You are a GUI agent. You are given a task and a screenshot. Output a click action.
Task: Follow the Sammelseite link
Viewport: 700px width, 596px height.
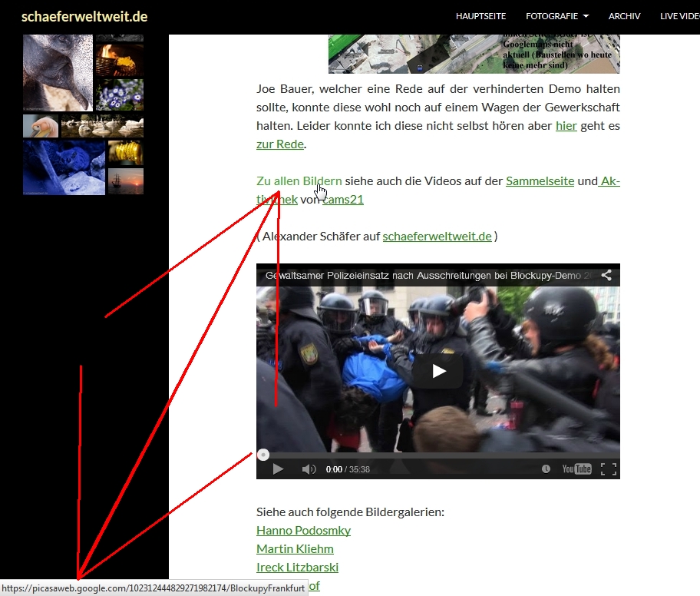click(x=540, y=181)
